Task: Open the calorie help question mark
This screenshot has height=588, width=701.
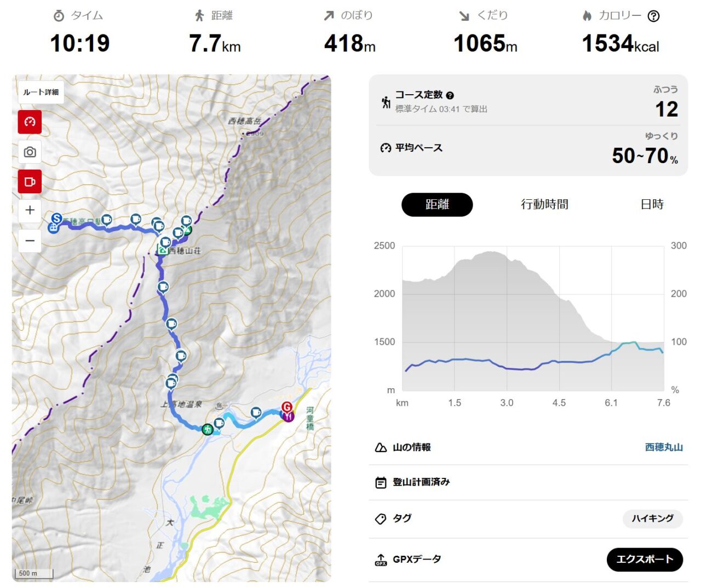Action: point(653,16)
